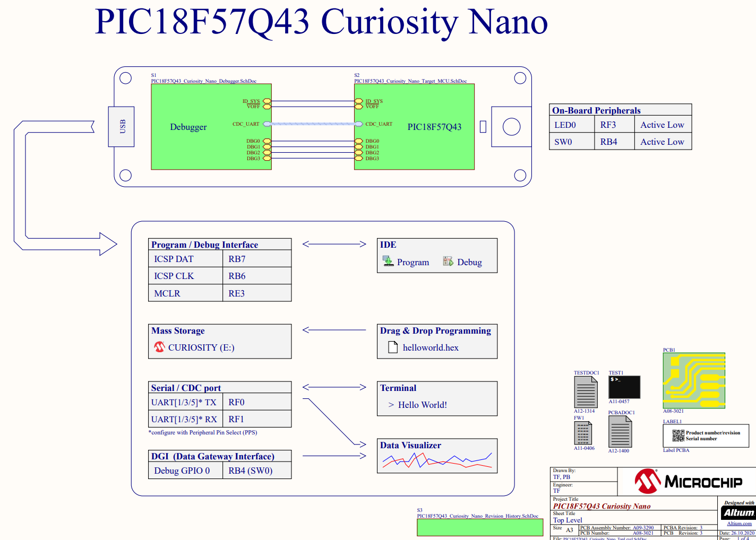Click the USB connector symbol

click(x=121, y=127)
